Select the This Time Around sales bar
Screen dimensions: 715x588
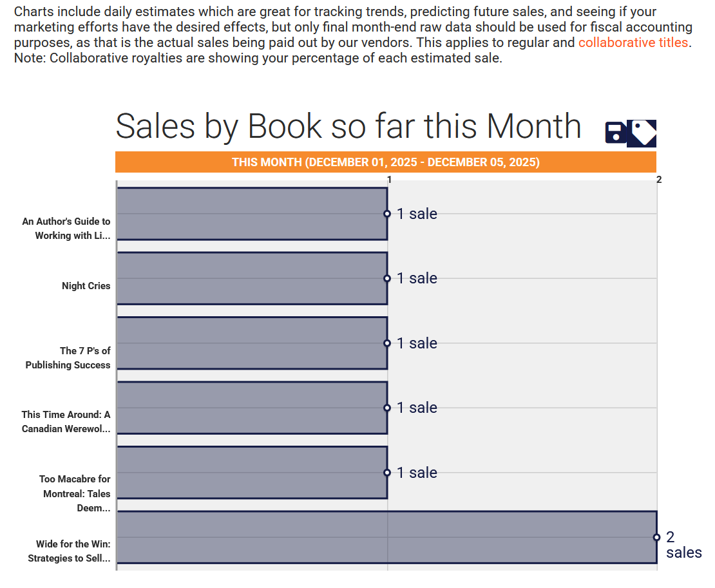pyautogui.click(x=251, y=408)
